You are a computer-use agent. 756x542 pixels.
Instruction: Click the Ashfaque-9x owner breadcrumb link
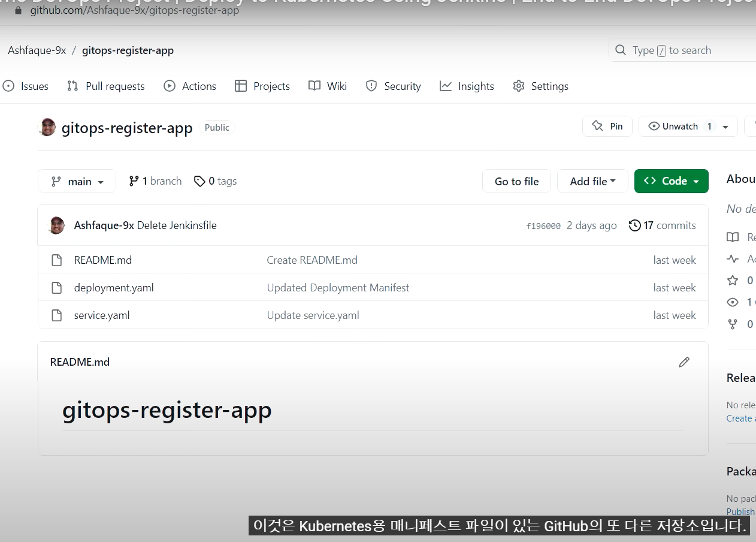37,50
